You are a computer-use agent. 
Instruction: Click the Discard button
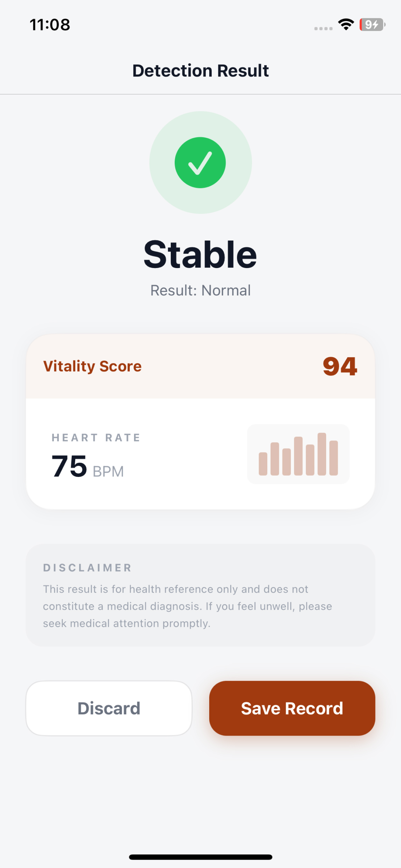(x=109, y=708)
